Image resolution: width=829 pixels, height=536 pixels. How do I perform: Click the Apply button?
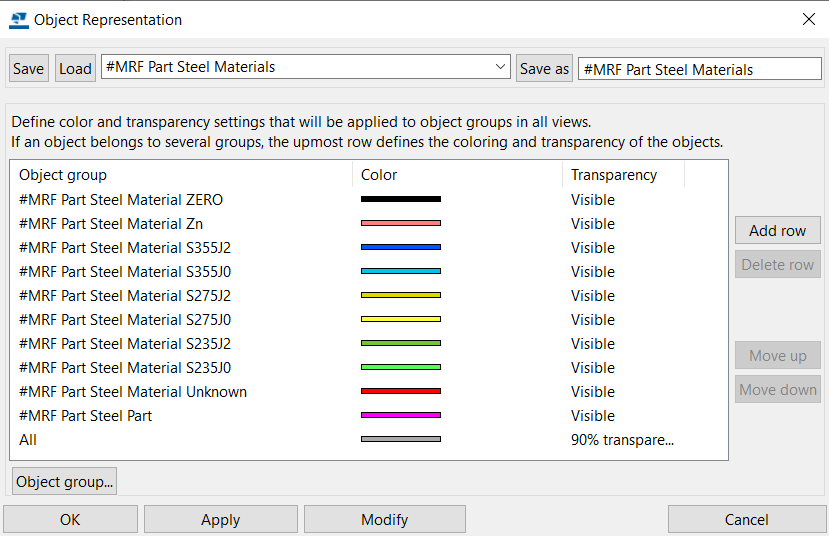coord(220,520)
